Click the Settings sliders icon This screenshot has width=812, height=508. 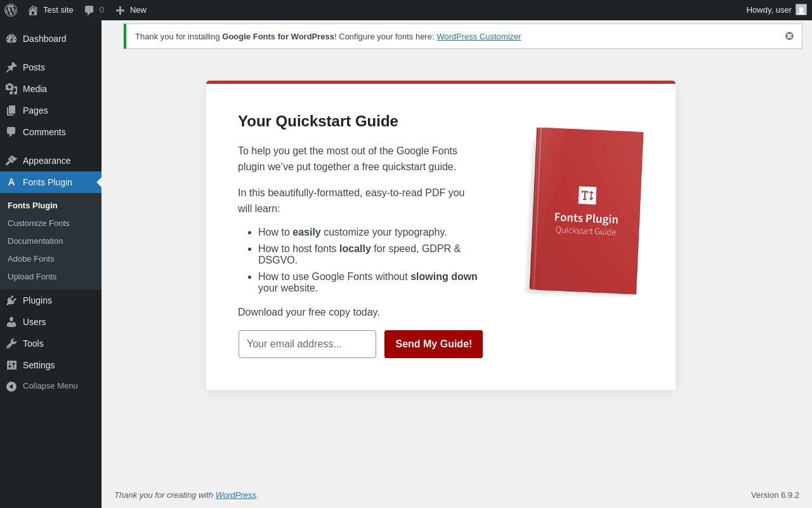pyautogui.click(x=11, y=365)
